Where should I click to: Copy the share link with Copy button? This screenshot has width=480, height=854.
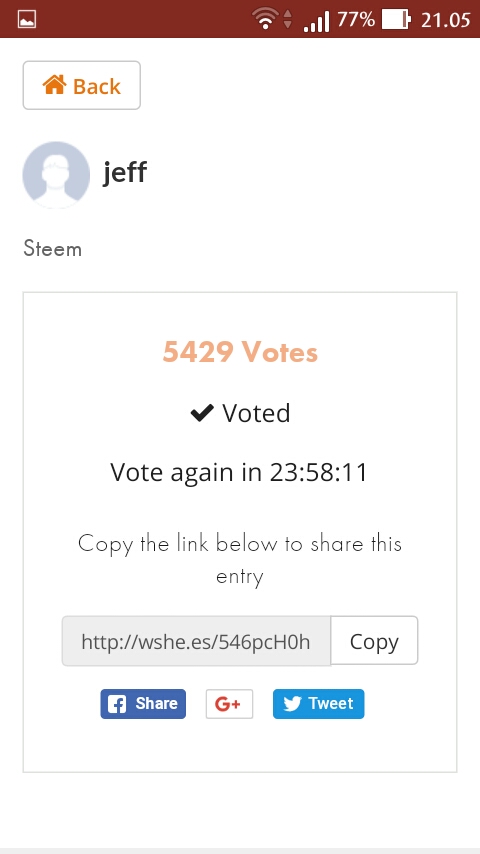pyautogui.click(x=374, y=641)
